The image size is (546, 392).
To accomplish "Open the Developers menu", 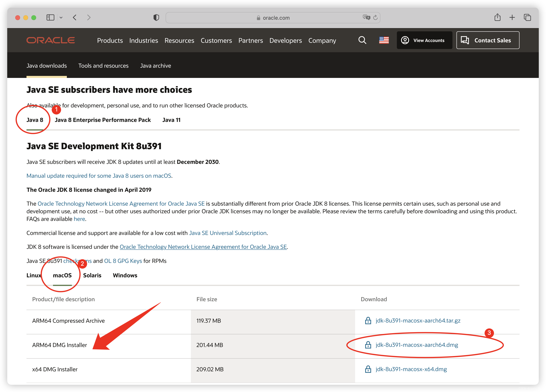I will point(285,40).
